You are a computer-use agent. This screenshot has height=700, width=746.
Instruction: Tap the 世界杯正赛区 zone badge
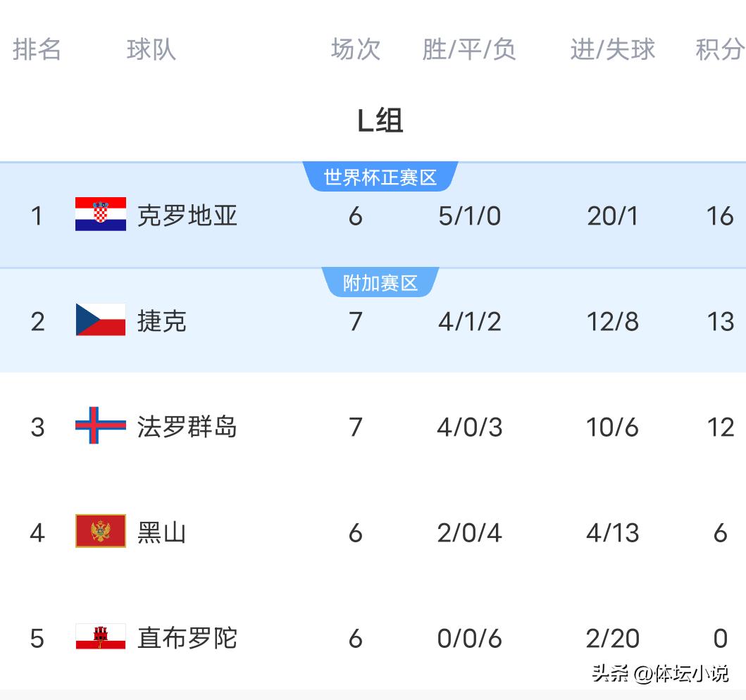380,177
